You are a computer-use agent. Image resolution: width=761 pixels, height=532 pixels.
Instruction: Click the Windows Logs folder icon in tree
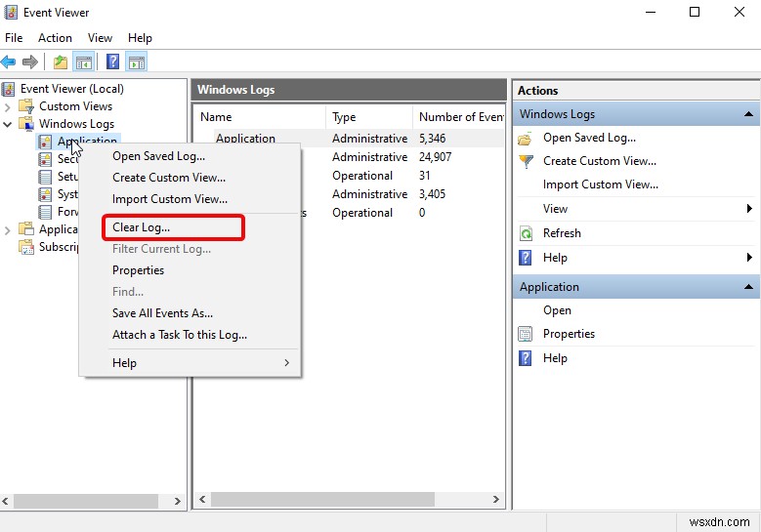tap(26, 124)
